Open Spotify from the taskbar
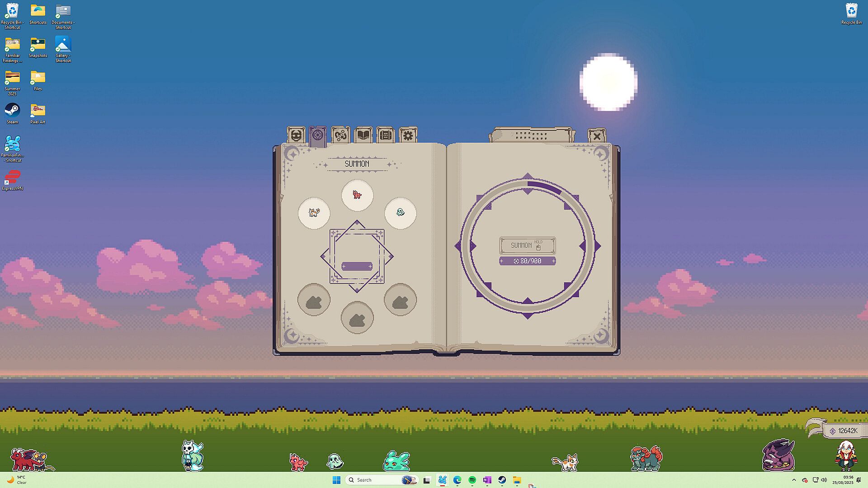 coord(472,480)
